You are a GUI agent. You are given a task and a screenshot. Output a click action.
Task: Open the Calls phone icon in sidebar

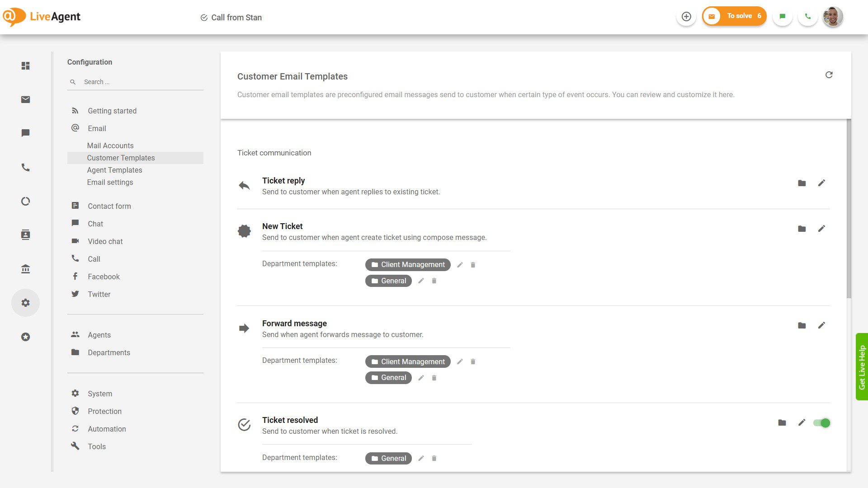point(25,167)
